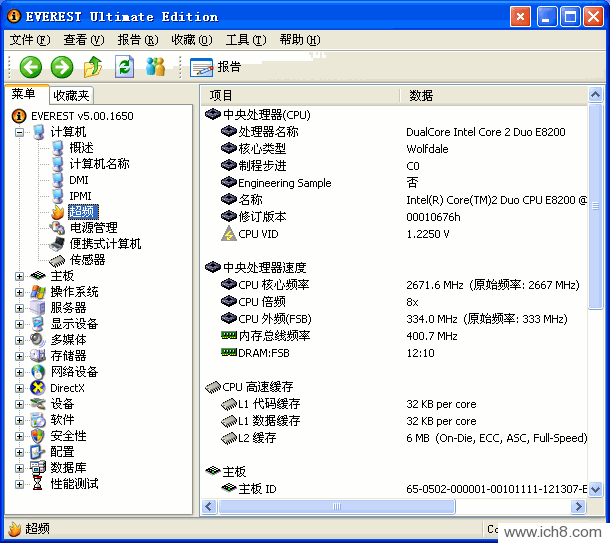Expand the 性能测试 tree node
This screenshot has width=610, height=543.
coord(20,484)
